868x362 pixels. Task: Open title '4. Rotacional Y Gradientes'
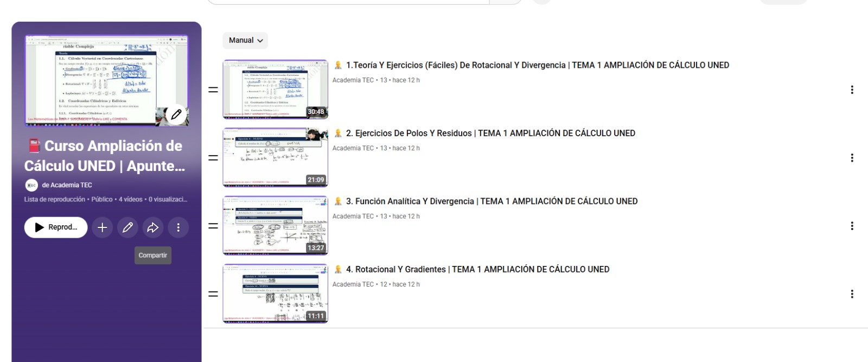click(471, 269)
